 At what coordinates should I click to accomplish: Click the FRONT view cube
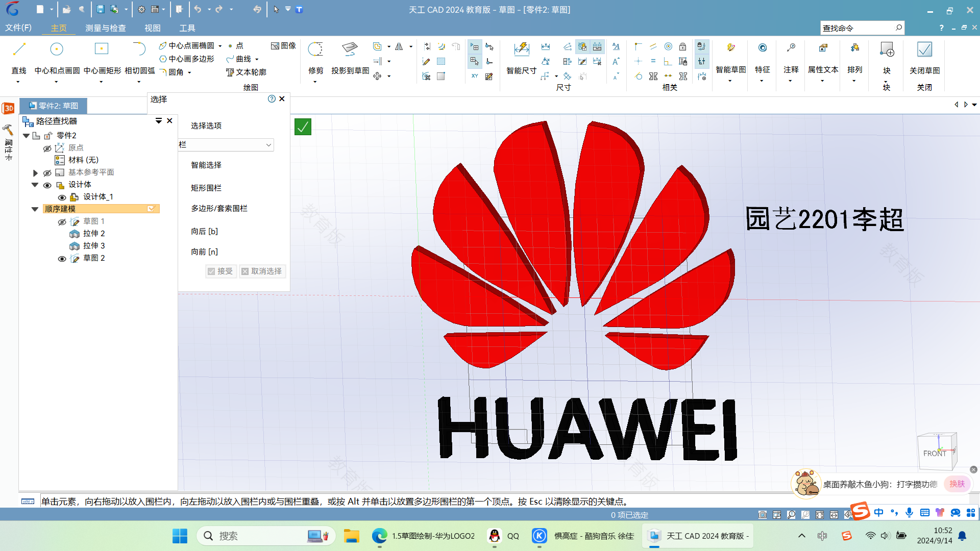click(x=936, y=452)
